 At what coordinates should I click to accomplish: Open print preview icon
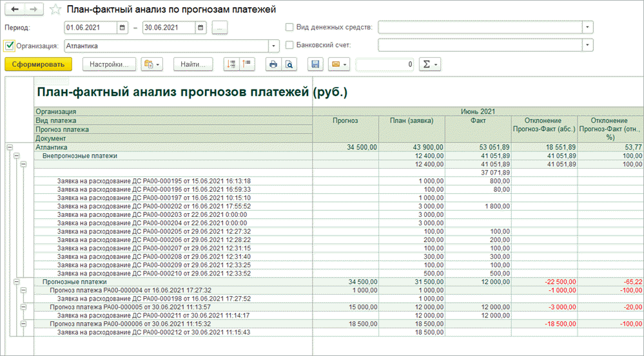pyautogui.click(x=289, y=64)
